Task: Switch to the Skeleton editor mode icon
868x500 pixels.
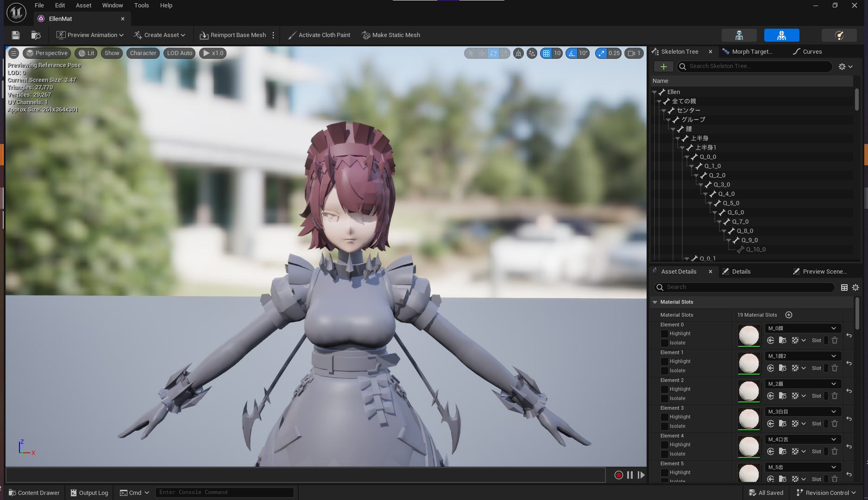Action: coord(739,35)
